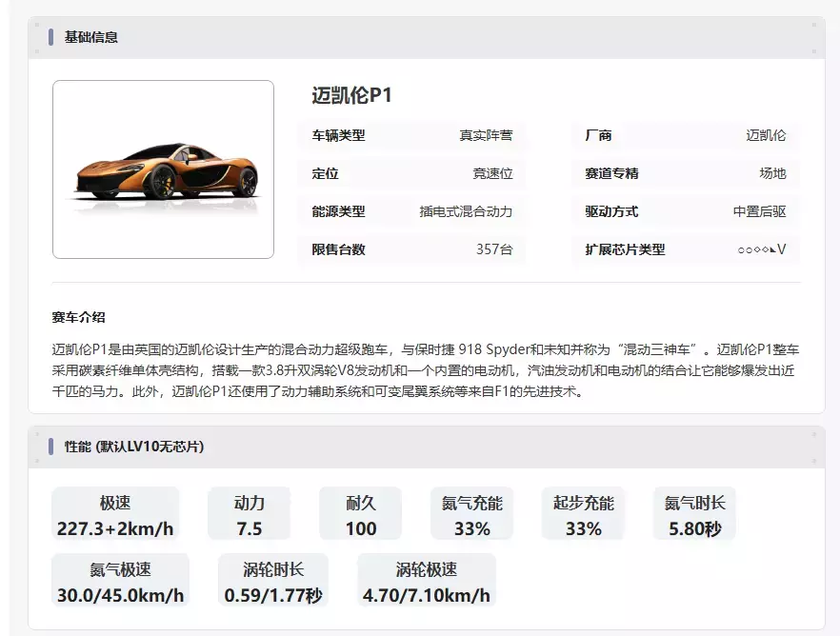Select the 起步充能 33% stat card
Image resolution: width=840 pixels, height=636 pixels.
click(x=584, y=514)
